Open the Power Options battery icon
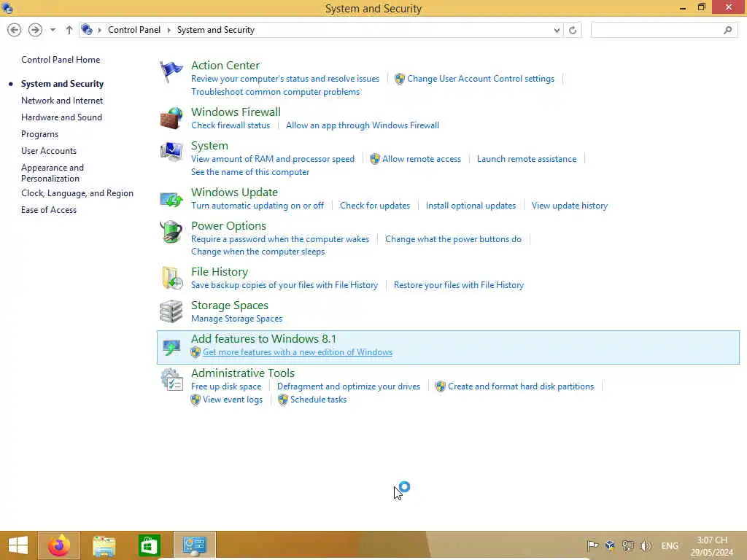Screen dimensions: 747x560 171,233
